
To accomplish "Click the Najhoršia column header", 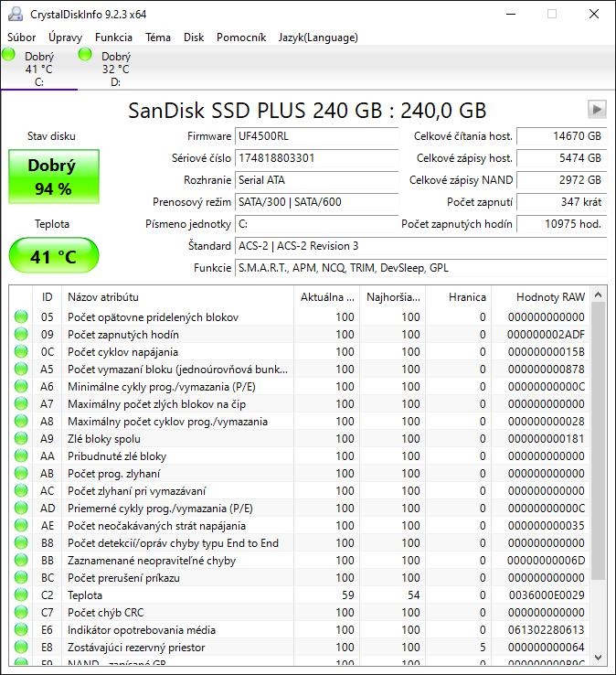I will pos(393,297).
